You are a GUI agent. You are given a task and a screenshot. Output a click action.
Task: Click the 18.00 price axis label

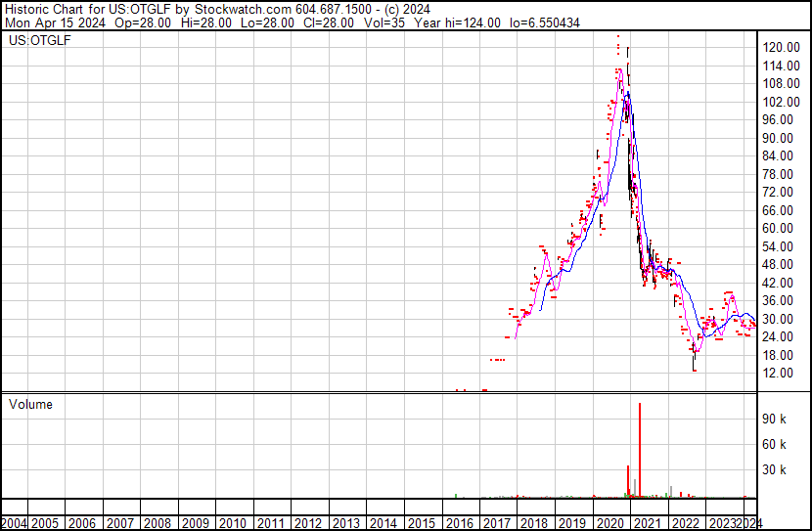click(778, 356)
